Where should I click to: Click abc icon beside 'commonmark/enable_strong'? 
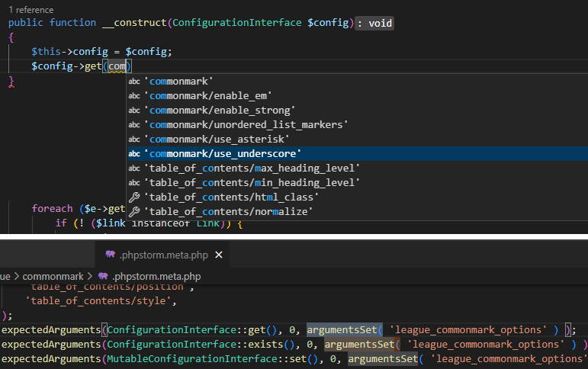(x=134, y=111)
